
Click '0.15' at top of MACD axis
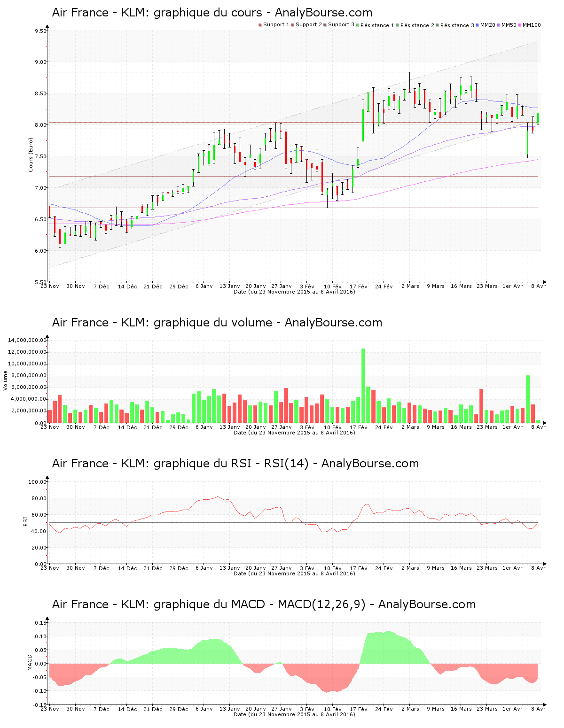[40, 623]
